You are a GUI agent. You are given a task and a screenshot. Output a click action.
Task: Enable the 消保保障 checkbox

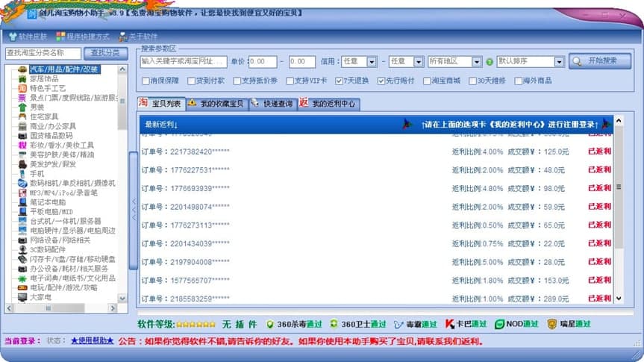point(146,81)
